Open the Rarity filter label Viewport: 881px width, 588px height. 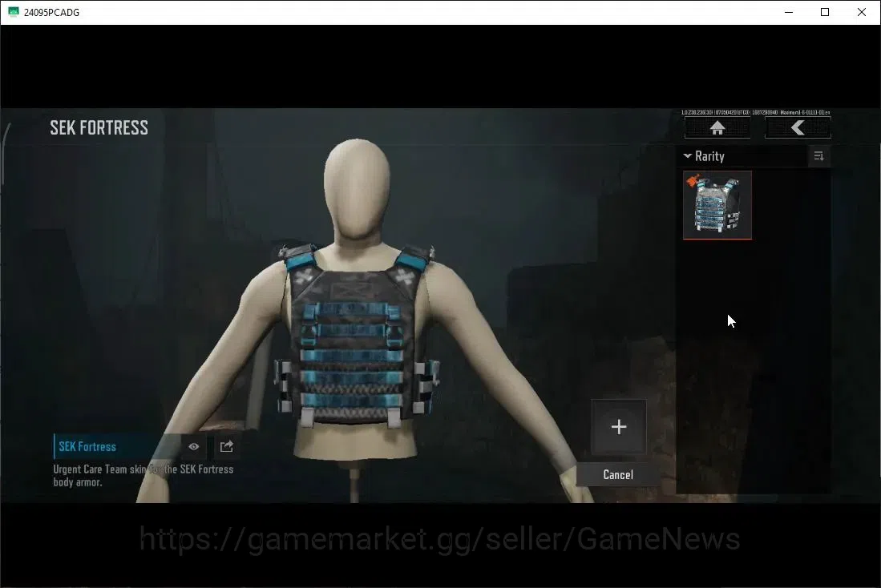[x=709, y=156]
